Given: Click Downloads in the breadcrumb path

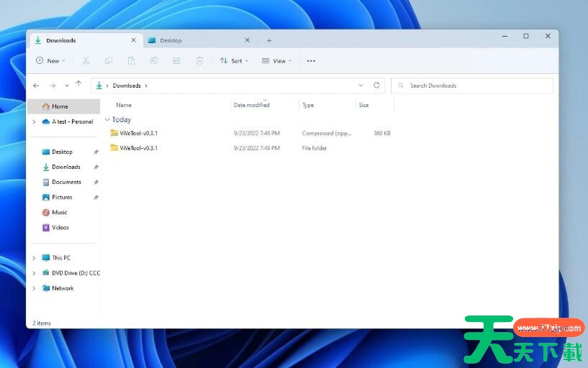Looking at the screenshot, I should [127, 86].
